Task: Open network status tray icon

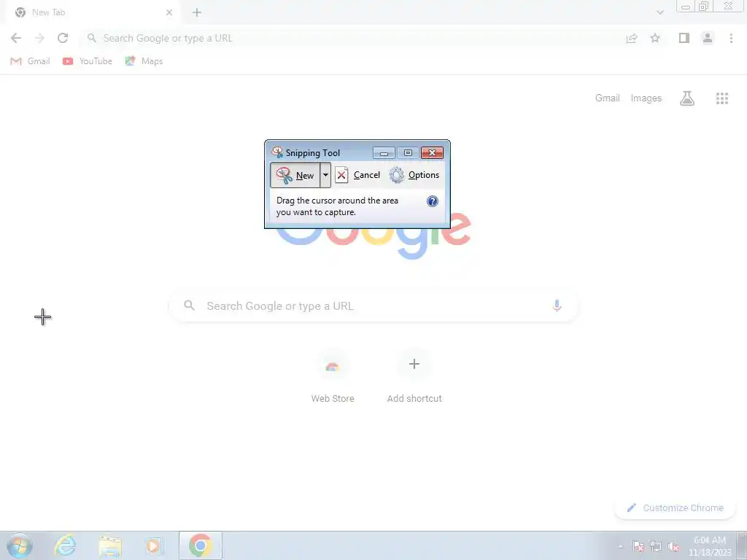Action: pyautogui.click(x=656, y=546)
